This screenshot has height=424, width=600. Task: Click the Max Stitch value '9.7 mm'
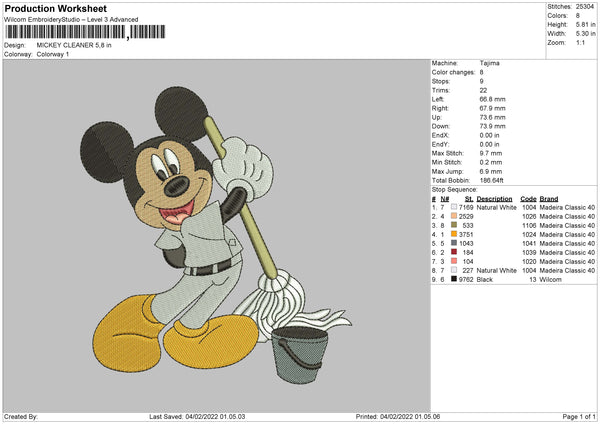coord(491,153)
